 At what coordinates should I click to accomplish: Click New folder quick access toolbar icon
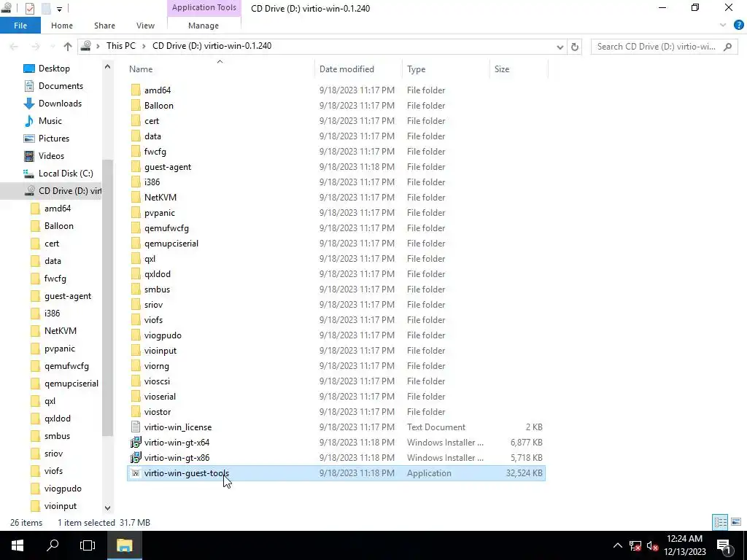tap(46, 8)
